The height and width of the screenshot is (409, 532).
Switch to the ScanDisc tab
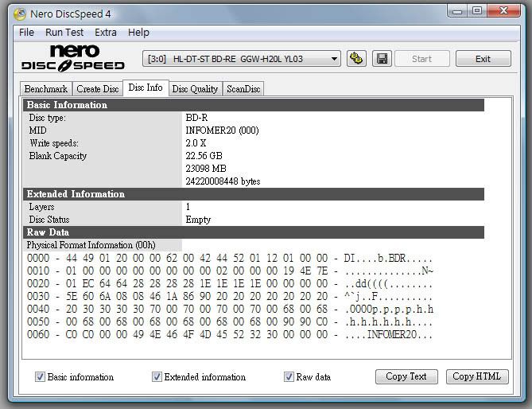click(243, 89)
